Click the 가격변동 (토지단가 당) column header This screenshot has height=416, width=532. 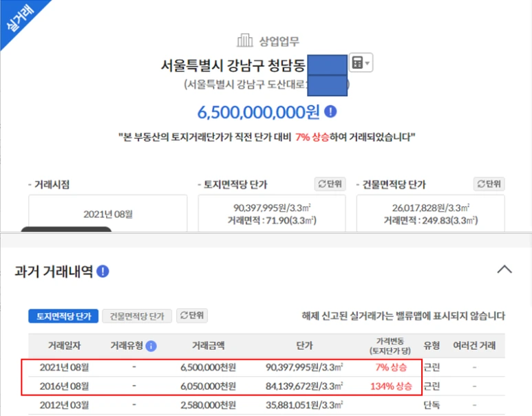point(390,346)
